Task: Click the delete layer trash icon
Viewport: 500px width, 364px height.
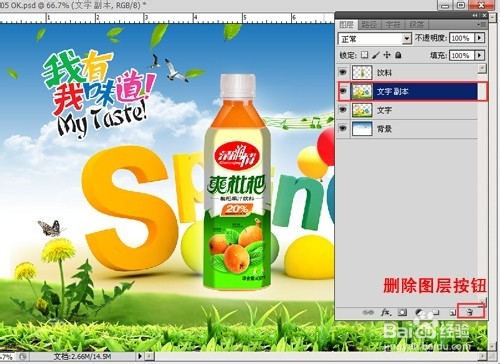Action: (x=470, y=312)
